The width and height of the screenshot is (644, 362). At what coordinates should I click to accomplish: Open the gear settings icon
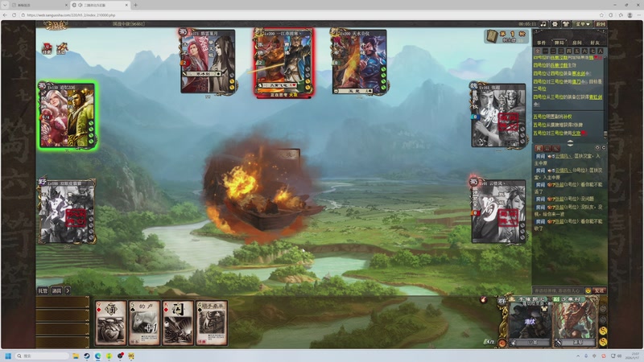(555, 24)
